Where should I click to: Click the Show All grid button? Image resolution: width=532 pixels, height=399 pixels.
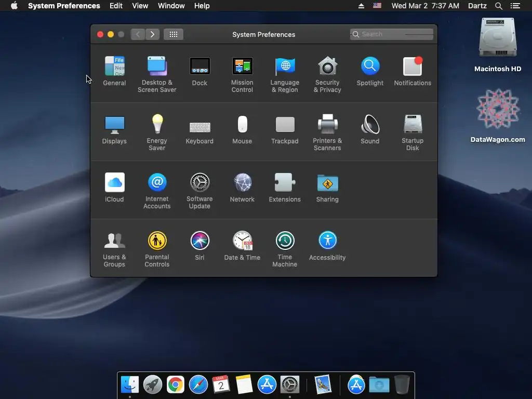tap(174, 34)
